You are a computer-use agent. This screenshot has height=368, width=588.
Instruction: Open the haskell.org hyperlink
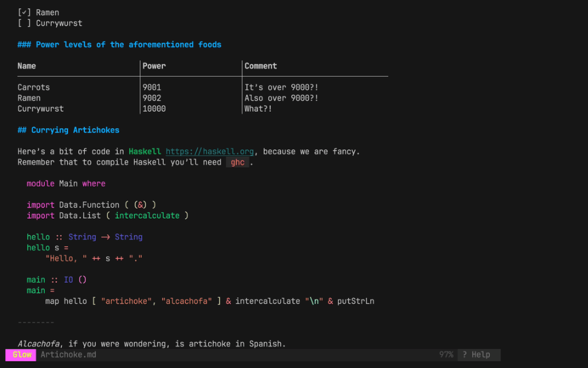coord(209,151)
